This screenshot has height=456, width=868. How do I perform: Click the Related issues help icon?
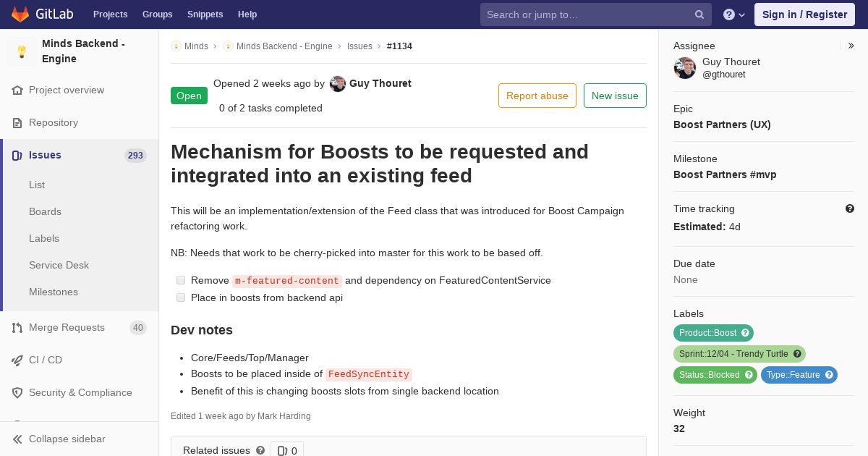[x=260, y=450]
